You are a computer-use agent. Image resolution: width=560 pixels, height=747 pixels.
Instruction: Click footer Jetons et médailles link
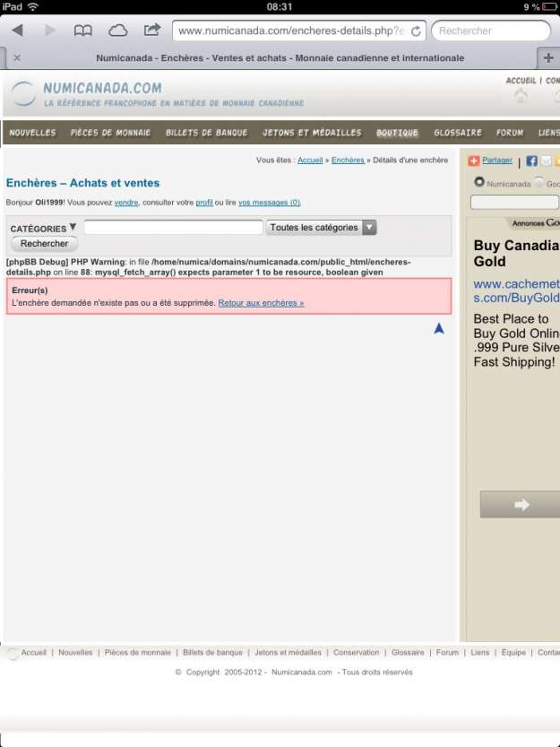click(x=288, y=652)
